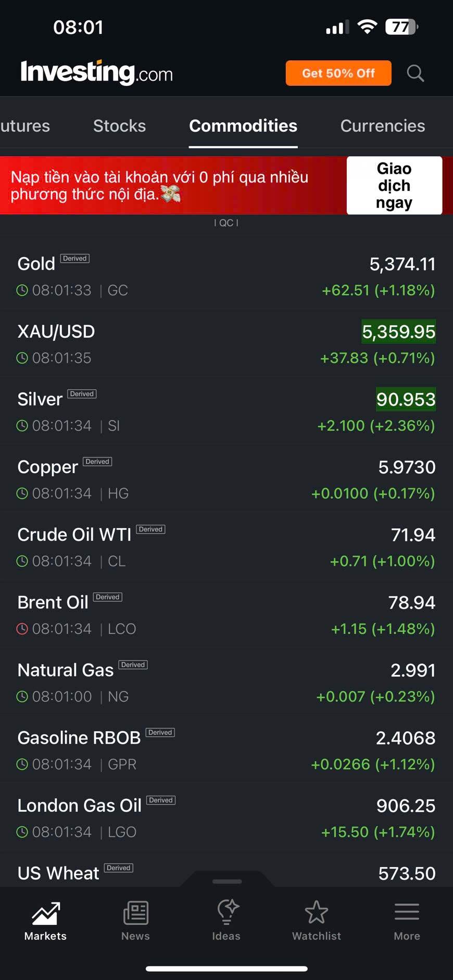The image size is (453, 980).
Task: Switch to the Stocks tab
Action: [x=119, y=126]
